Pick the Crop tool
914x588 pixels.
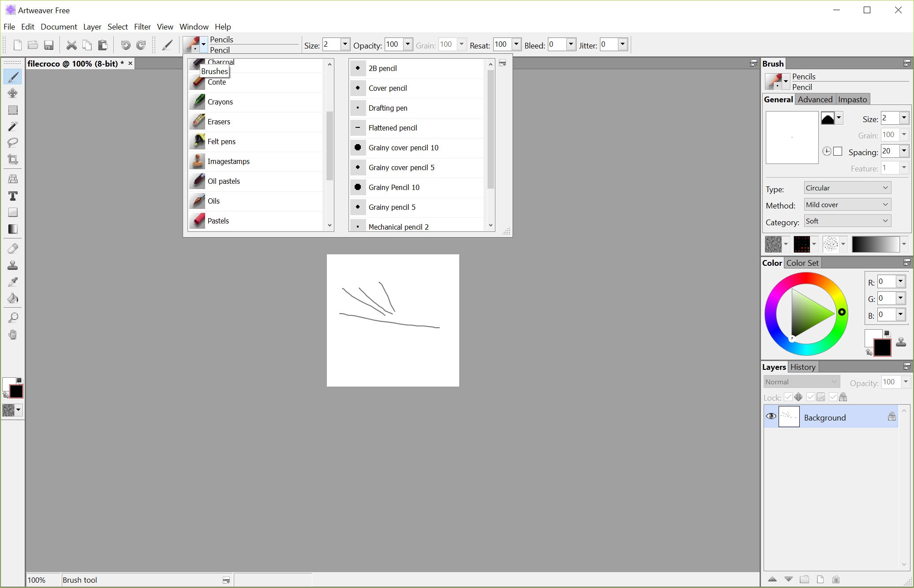coord(13,159)
